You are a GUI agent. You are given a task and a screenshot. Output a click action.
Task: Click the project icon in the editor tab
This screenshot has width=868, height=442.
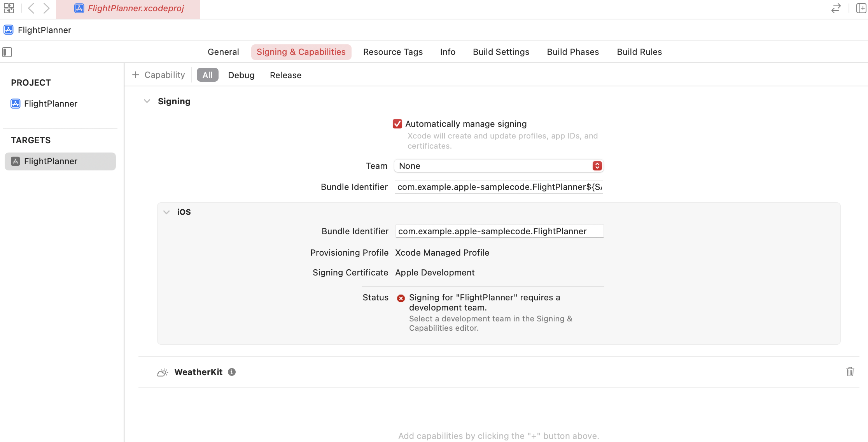point(79,8)
